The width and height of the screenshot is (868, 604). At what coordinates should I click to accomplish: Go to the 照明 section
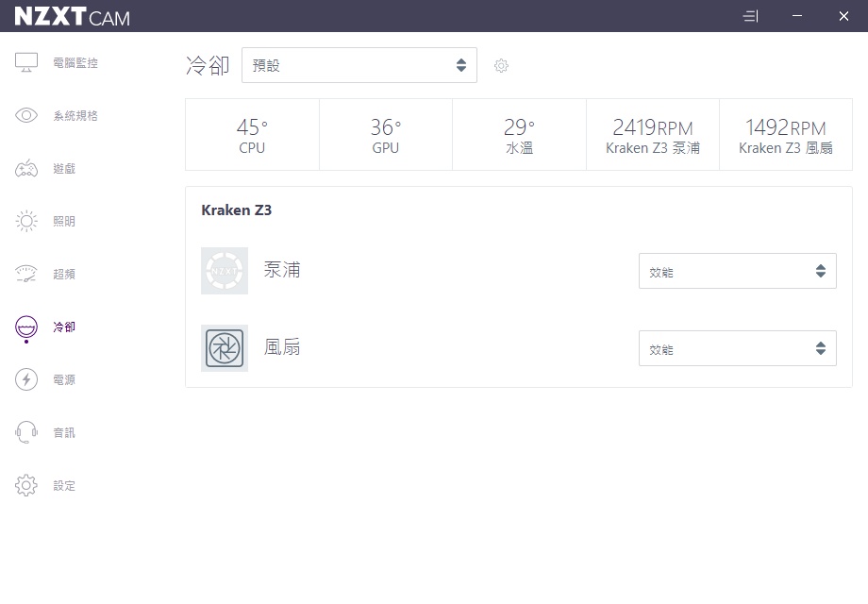[x=64, y=221]
